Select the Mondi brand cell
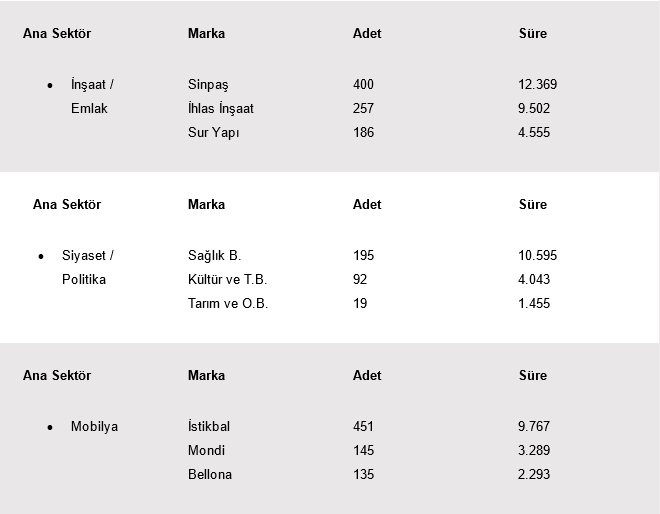The image size is (660, 514). pyautogui.click(x=206, y=451)
